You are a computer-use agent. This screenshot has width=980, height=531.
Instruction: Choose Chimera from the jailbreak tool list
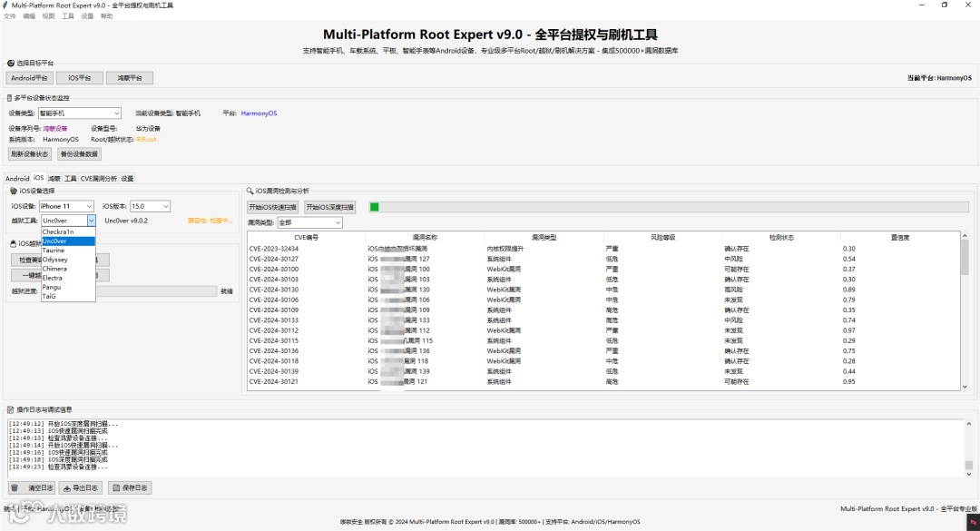pos(68,269)
